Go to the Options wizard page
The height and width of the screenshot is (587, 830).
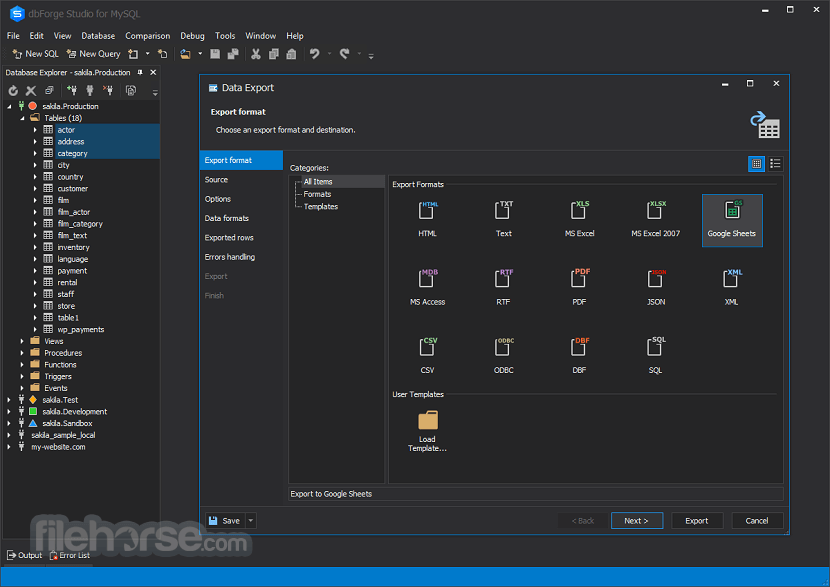tap(241, 199)
